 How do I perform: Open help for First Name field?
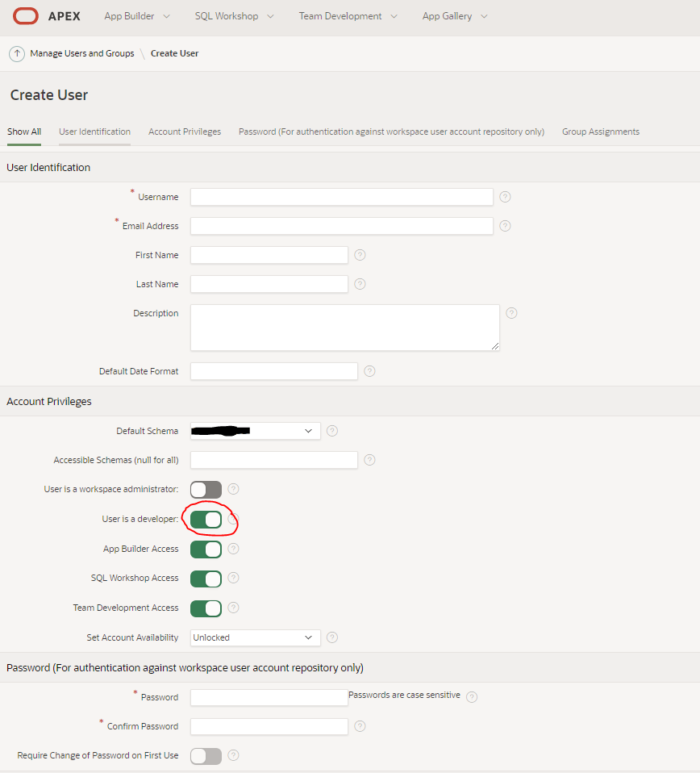point(360,255)
